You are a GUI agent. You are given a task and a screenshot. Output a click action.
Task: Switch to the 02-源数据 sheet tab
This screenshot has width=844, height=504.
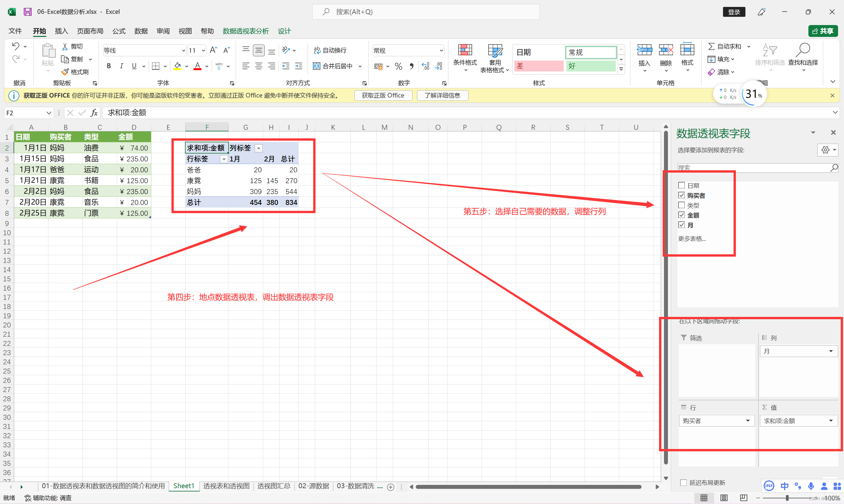pos(314,486)
